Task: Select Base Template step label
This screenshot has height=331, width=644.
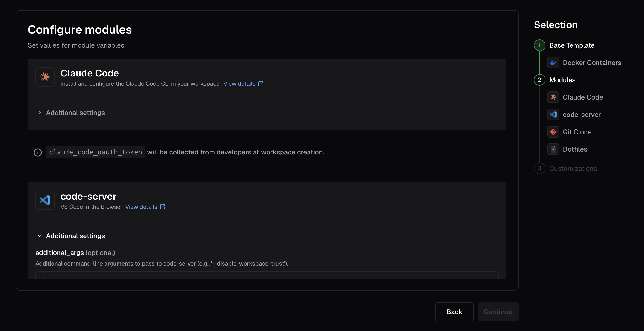Action: (572, 45)
